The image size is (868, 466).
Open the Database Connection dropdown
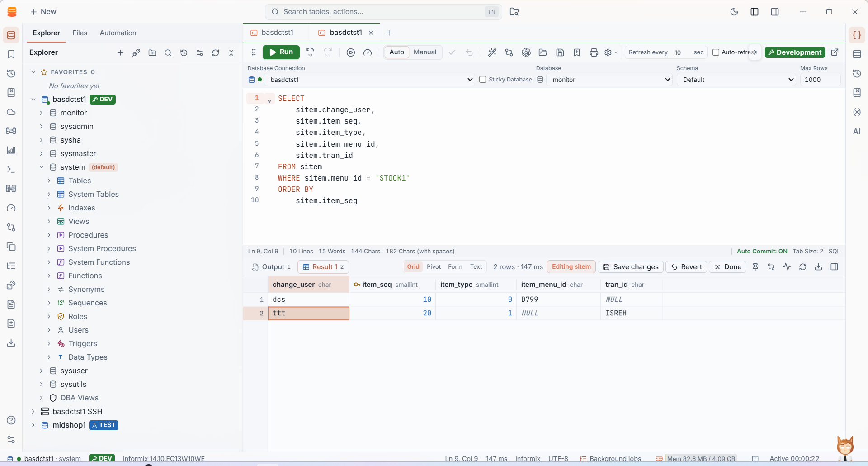[369, 80]
